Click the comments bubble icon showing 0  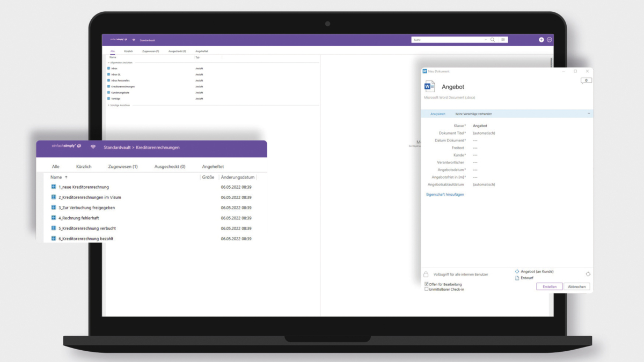[x=586, y=80]
